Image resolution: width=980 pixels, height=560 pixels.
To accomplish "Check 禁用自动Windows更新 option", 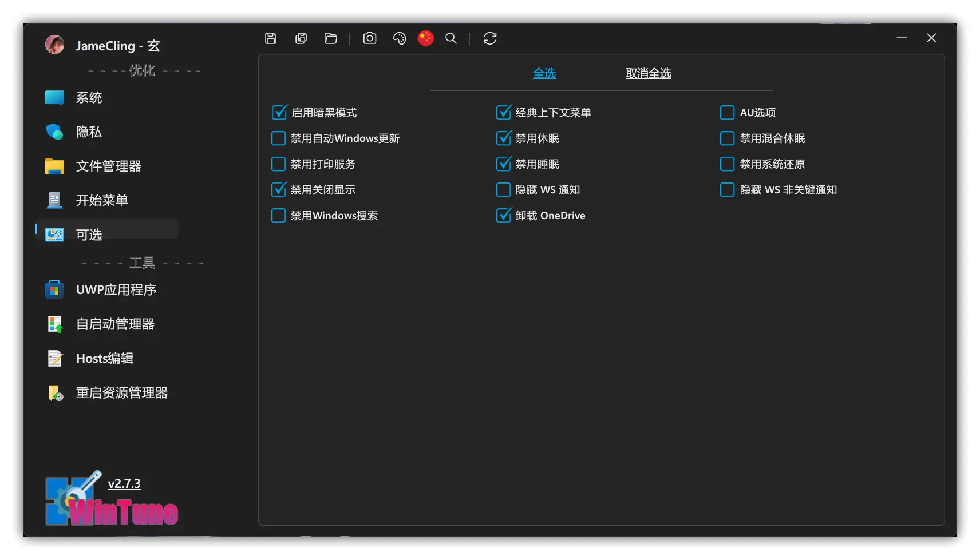I will point(278,138).
